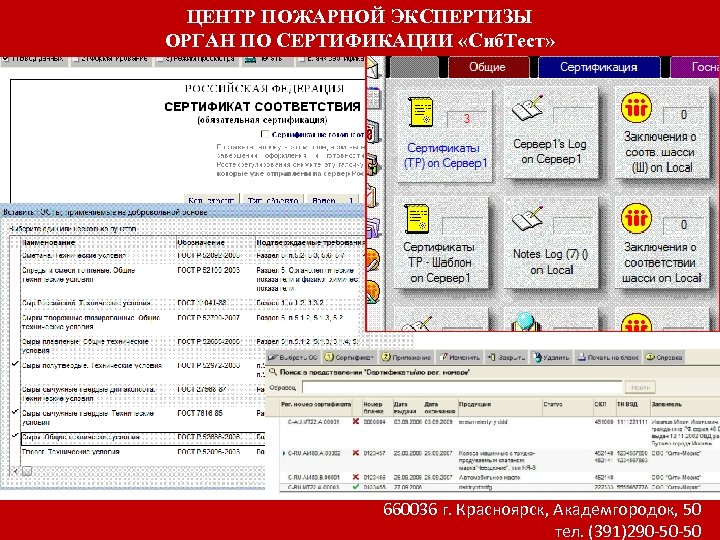Uncheck the Сыры полутвердые row checkmark
Screen dimensions: 720x540
(x=15, y=364)
